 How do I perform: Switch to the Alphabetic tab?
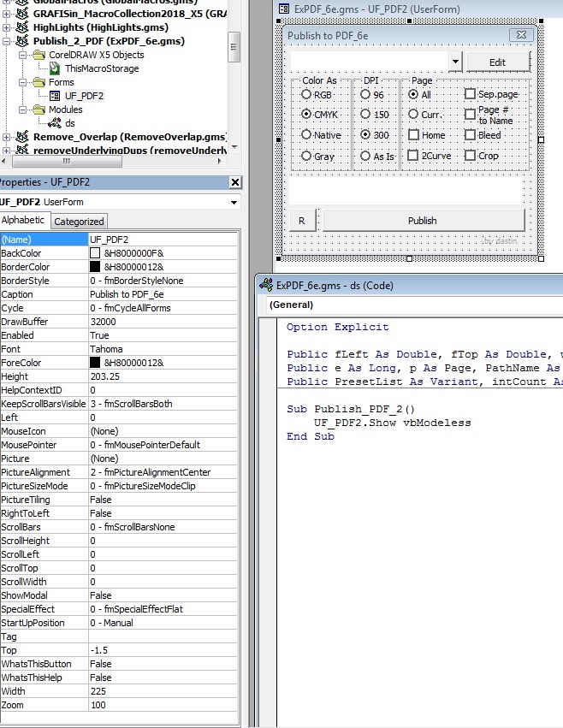[23, 220]
